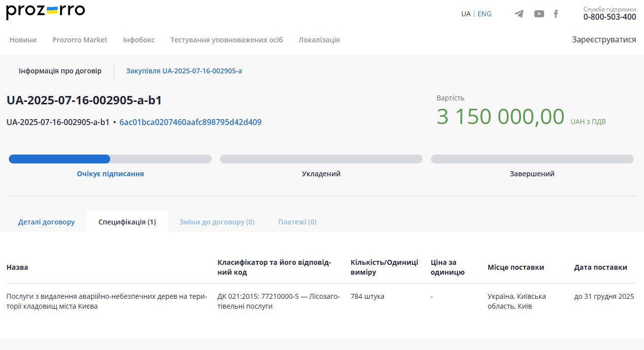Go to Prozorro Market
This screenshot has height=350, width=644.
coord(80,40)
